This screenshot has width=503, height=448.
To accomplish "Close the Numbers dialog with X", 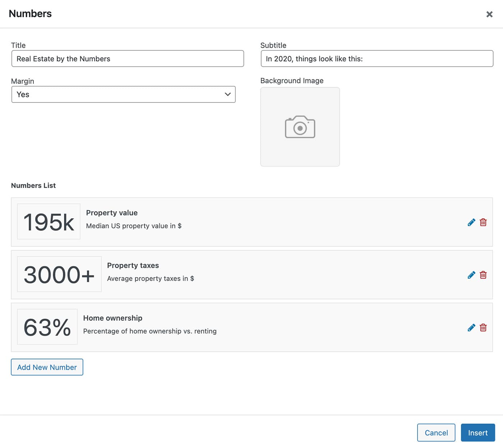I will (489, 14).
